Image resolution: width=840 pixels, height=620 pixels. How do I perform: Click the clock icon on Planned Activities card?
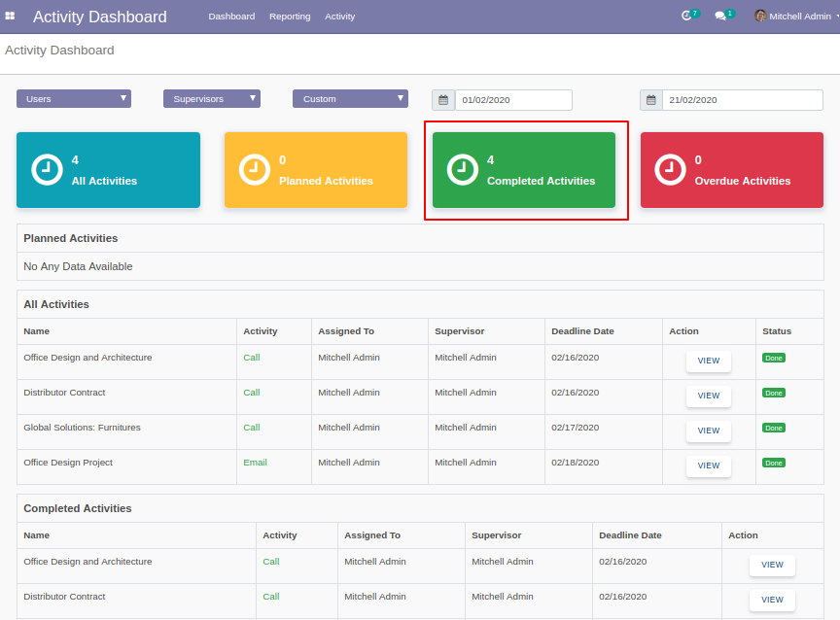click(x=255, y=170)
